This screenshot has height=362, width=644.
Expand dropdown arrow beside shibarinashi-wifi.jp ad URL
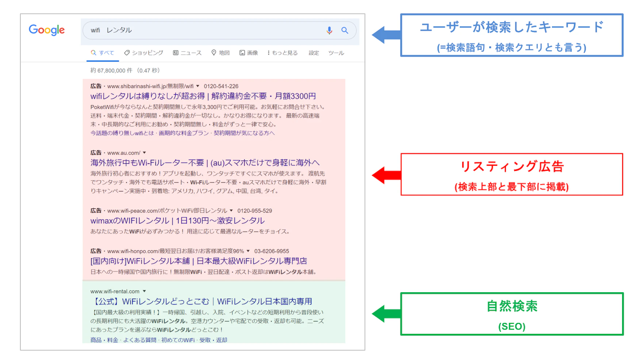[198, 86]
